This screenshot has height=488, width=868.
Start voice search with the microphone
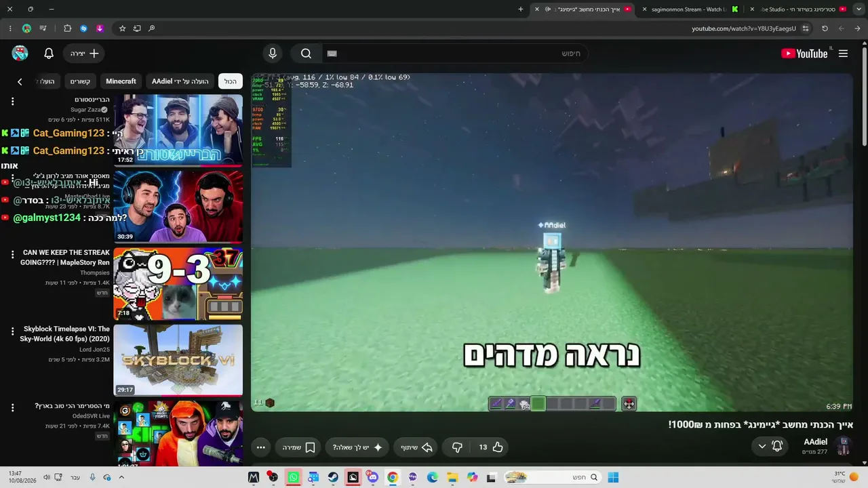coord(273,54)
